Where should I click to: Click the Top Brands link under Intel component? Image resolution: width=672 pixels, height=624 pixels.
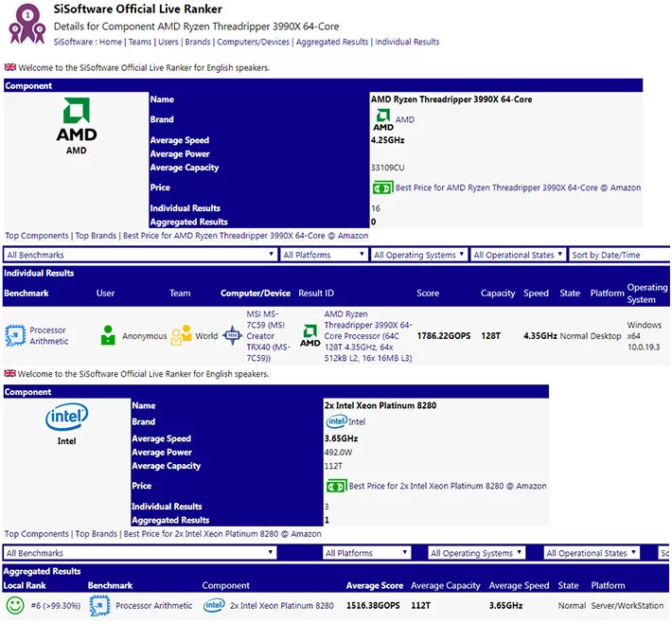97,534
